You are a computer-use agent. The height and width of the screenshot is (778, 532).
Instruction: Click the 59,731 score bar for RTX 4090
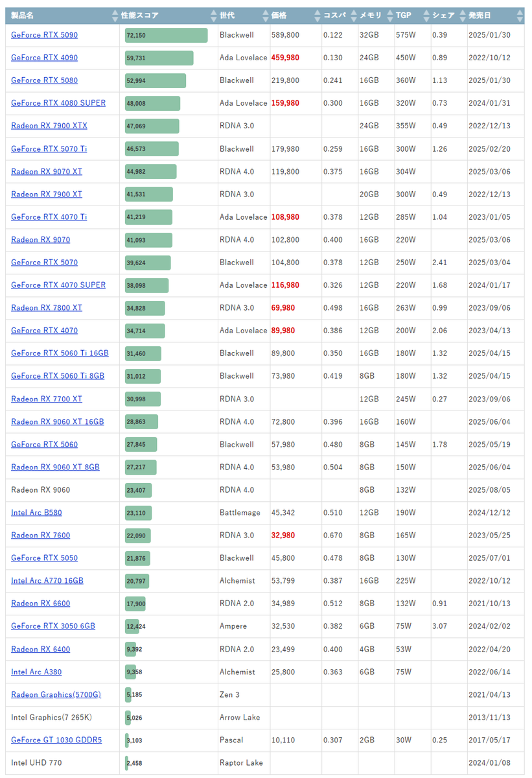tap(159, 58)
